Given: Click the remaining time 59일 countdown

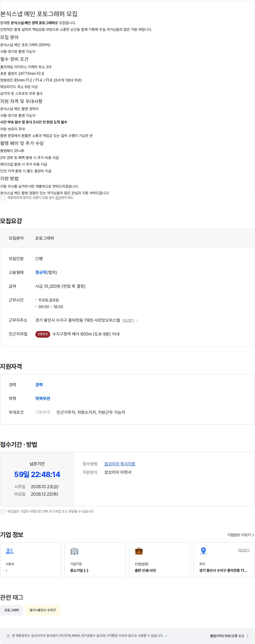Looking at the screenshot, I should [x=37, y=474].
